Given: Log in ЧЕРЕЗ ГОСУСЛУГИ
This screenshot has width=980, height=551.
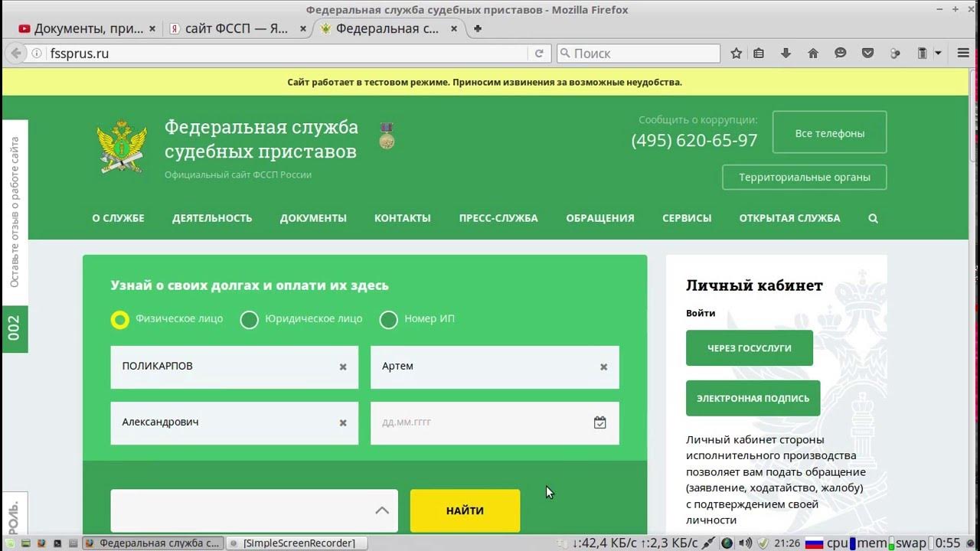Looking at the screenshot, I should pos(750,348).
